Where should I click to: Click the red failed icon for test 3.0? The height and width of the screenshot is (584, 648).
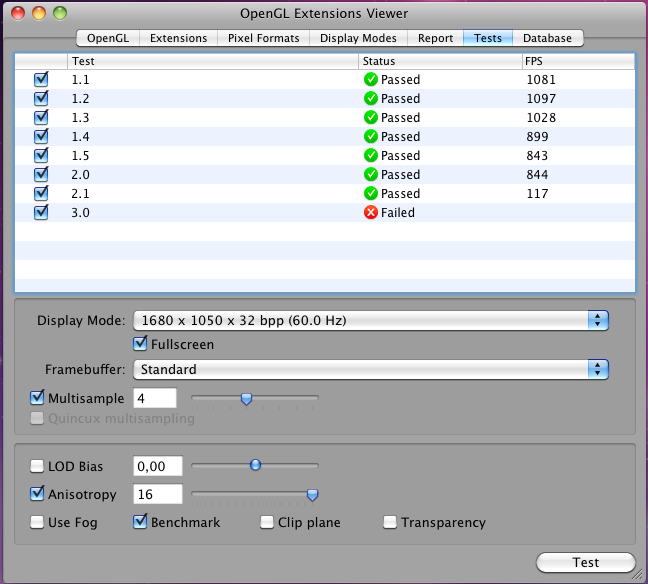(x=371, y=212)
